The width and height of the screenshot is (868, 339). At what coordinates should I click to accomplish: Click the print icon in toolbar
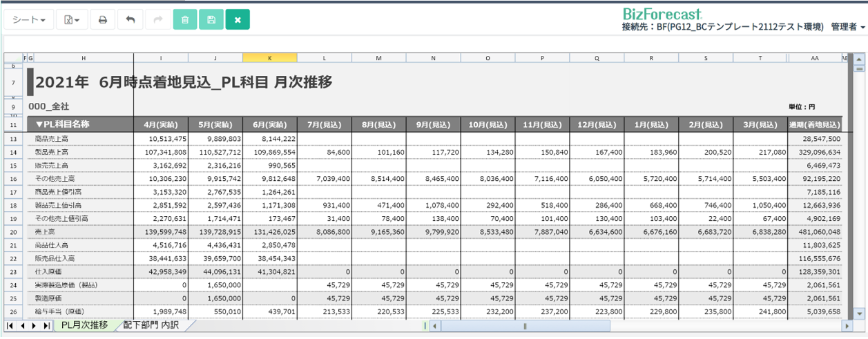pyautogui.click(x=103, y=20)
